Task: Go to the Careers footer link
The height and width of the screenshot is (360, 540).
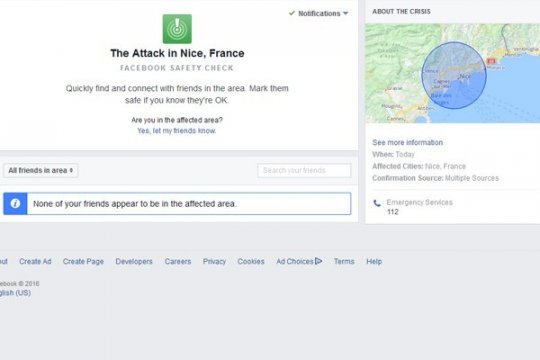Action: pos(178,261)
